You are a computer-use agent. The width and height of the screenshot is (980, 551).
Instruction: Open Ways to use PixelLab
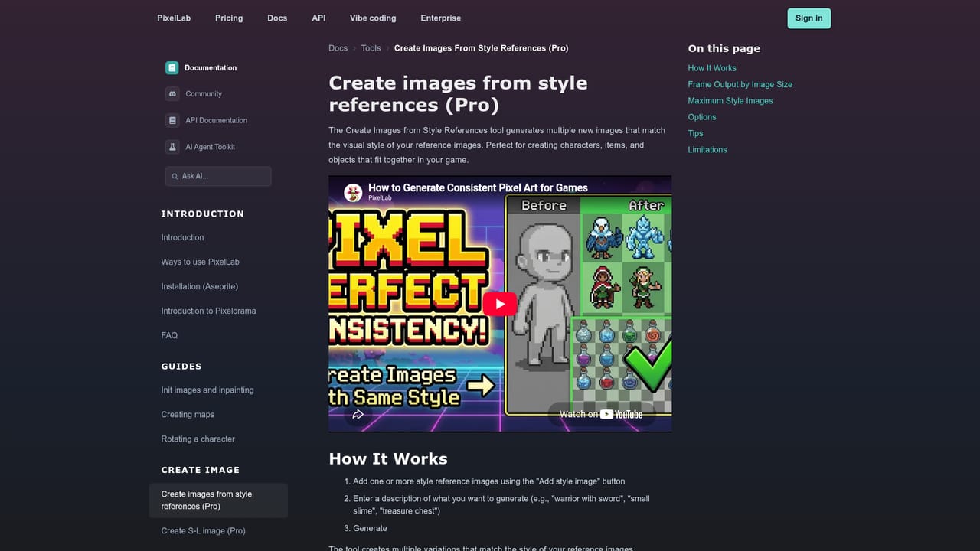[200, 262]
